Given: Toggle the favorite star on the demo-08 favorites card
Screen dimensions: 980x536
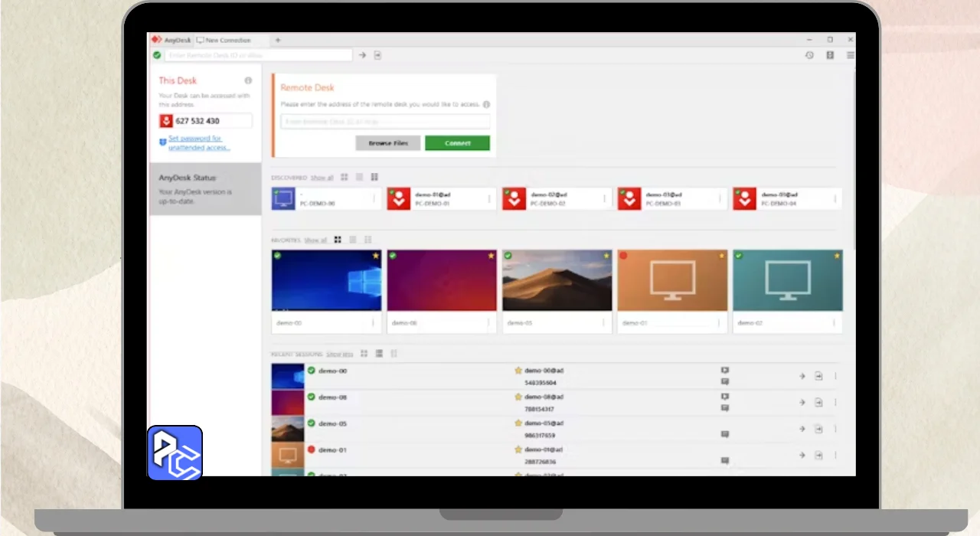Looking at the screenshot, I should 491,256.
